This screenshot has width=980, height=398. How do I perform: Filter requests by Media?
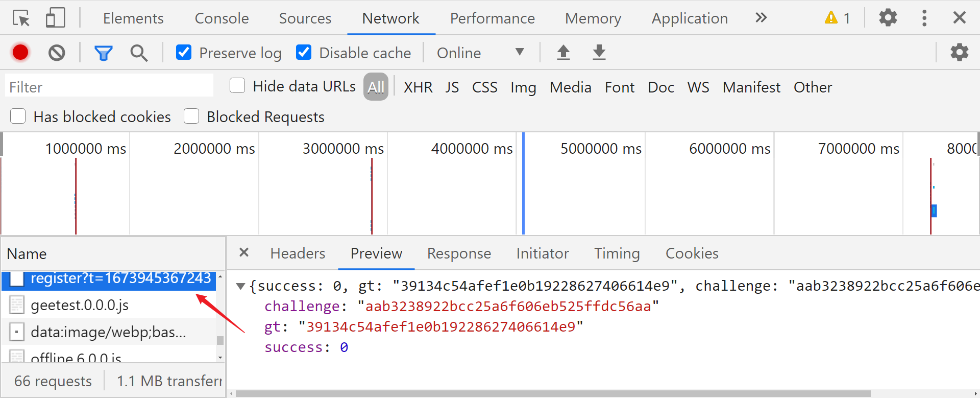pos(570,87)
